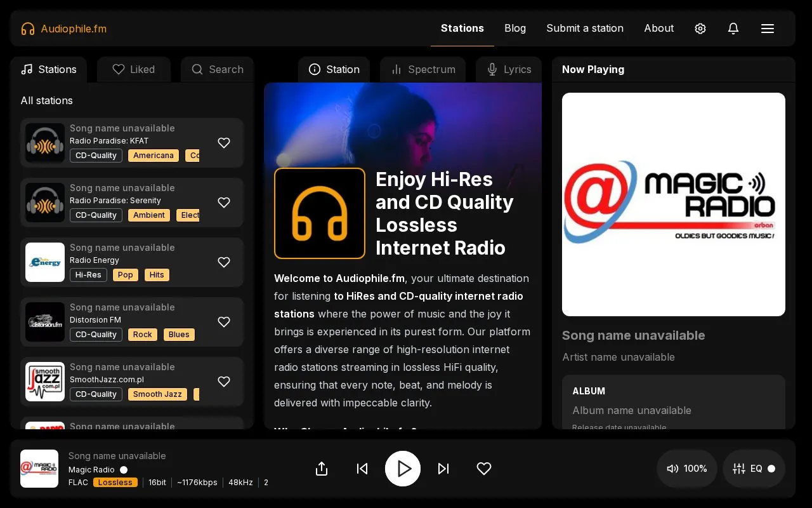Screen dimensions: 812x508
Task: Go to Blog in top navigation
Action: click(x=515, y=28)
